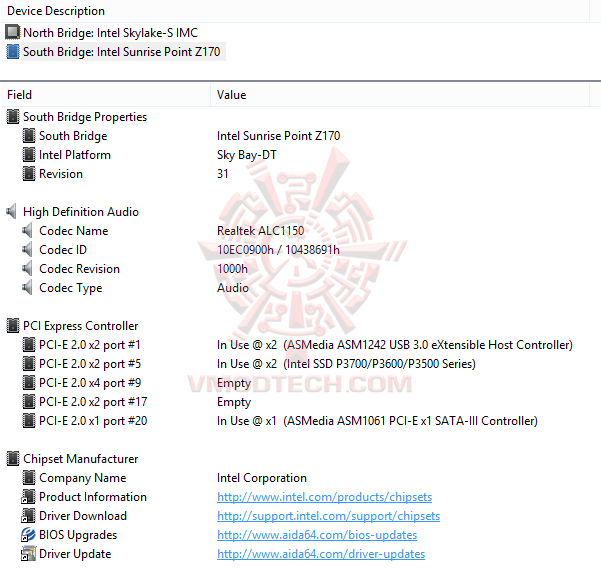Open the aida64 bios-updates link

[317, 535]
